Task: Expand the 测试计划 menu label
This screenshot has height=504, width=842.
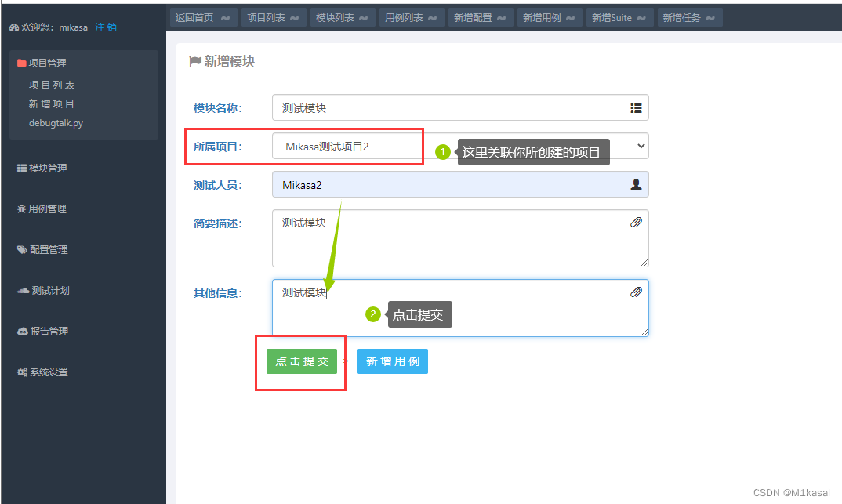Action: 50,290
